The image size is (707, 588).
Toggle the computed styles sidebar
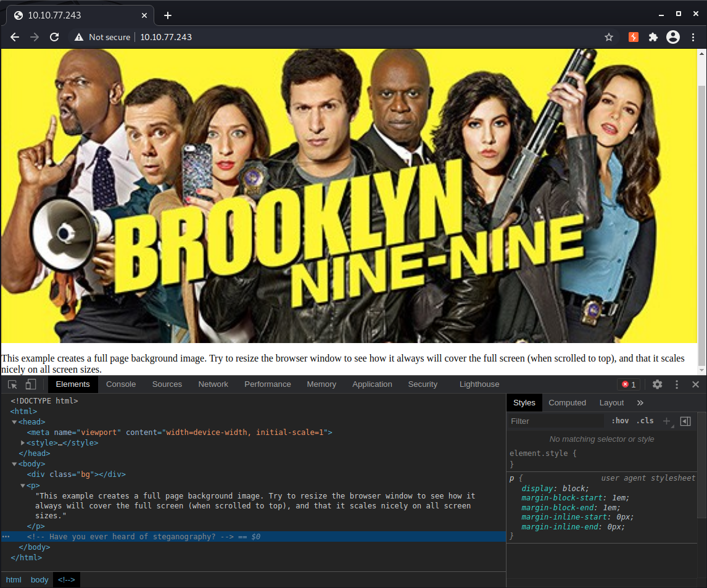(x=685, y=421)
